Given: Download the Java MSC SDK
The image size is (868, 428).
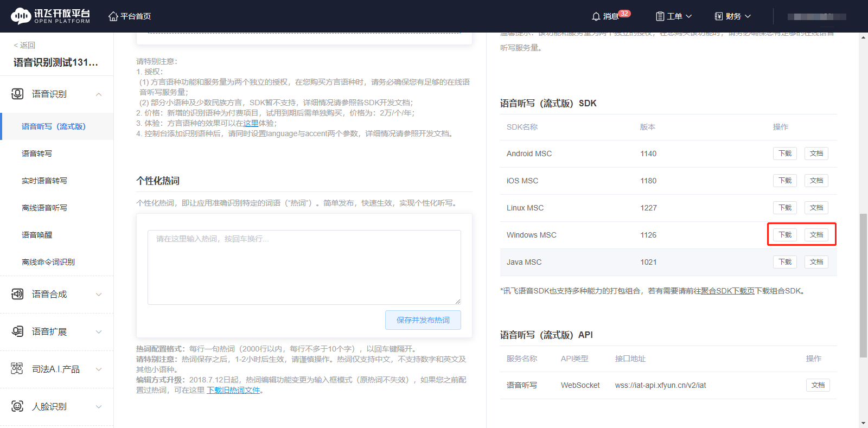Looking at the screenshot, I should point(785,262).
